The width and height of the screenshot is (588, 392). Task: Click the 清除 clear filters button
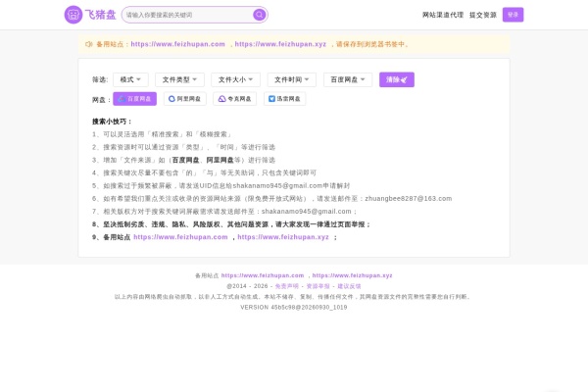pos(396,79)
